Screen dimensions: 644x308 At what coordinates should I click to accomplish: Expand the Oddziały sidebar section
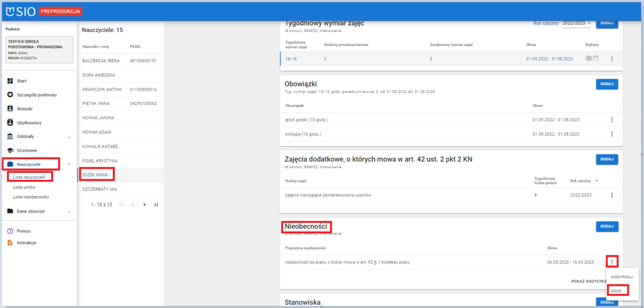69,137
